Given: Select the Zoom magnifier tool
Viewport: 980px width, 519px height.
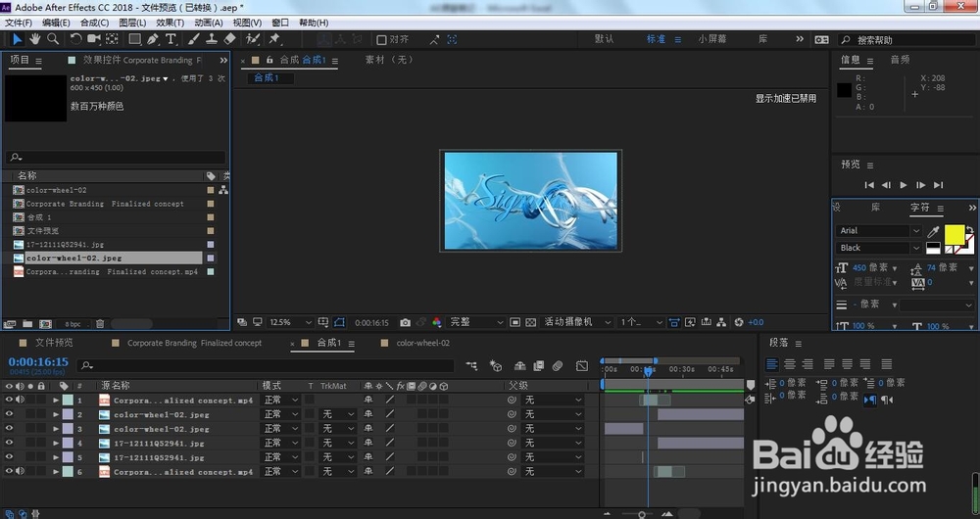Looking at the screenshot, I should pyautogui.click(x=53, y=39).
